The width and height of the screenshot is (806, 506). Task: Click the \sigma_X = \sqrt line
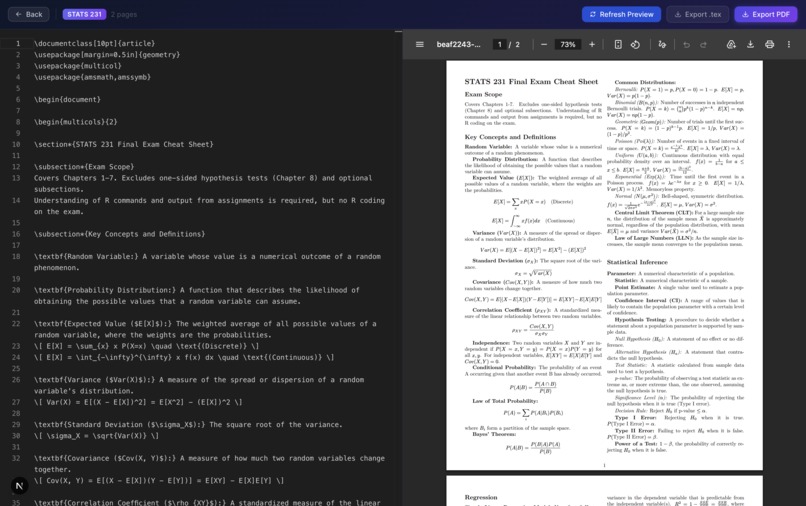pyautogui.click(x=96, y=436)
